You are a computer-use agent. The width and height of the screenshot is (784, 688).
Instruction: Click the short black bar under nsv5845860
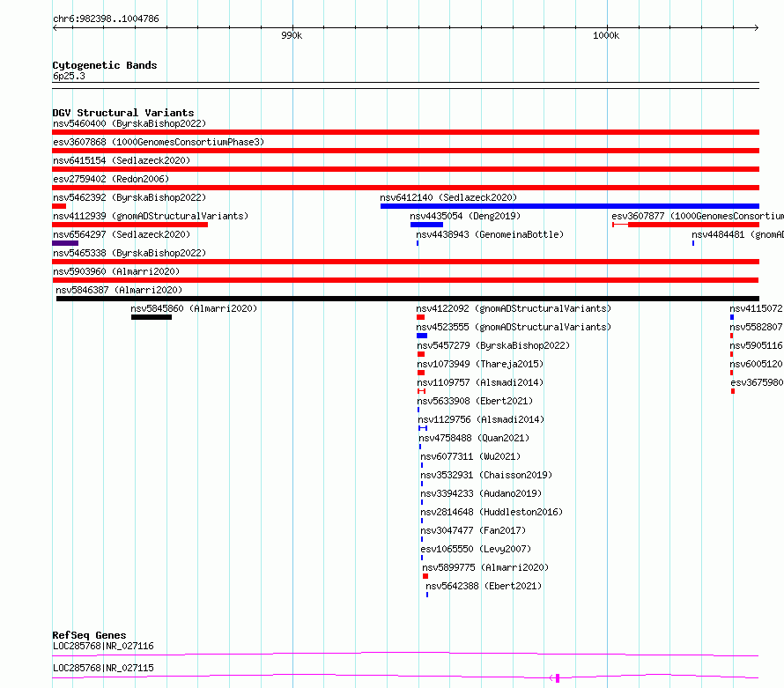152,317
